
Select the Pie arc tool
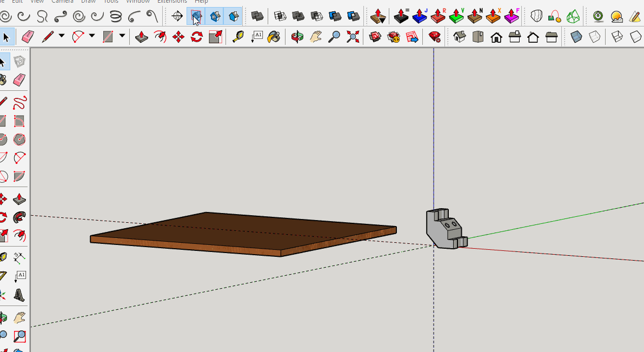tap(19, 176)
